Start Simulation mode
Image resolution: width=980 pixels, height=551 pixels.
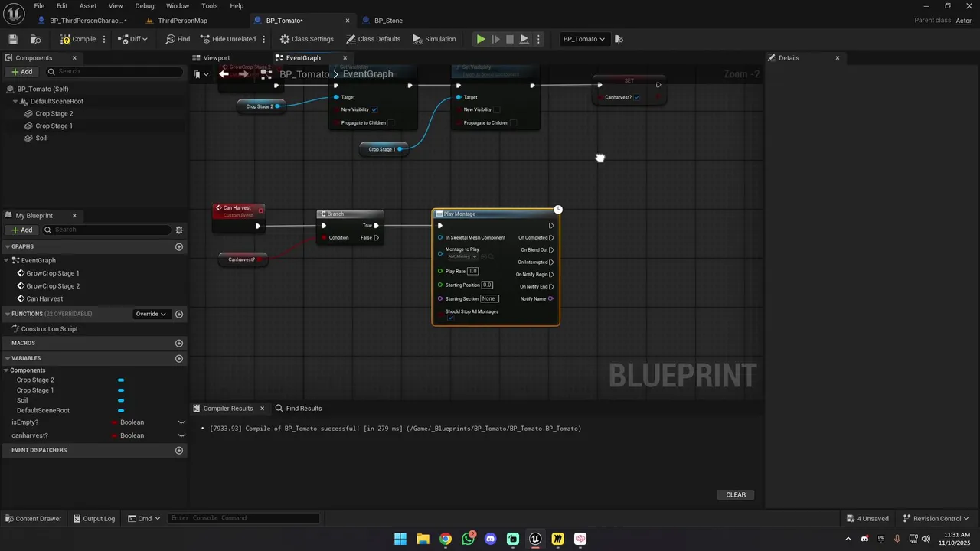tap(434, 39)
